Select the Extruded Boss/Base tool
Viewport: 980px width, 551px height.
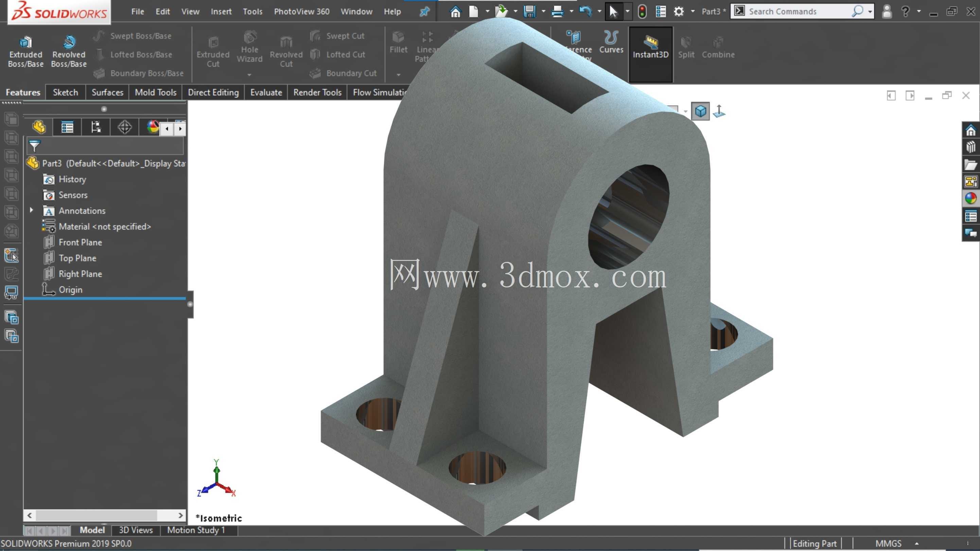25,52
